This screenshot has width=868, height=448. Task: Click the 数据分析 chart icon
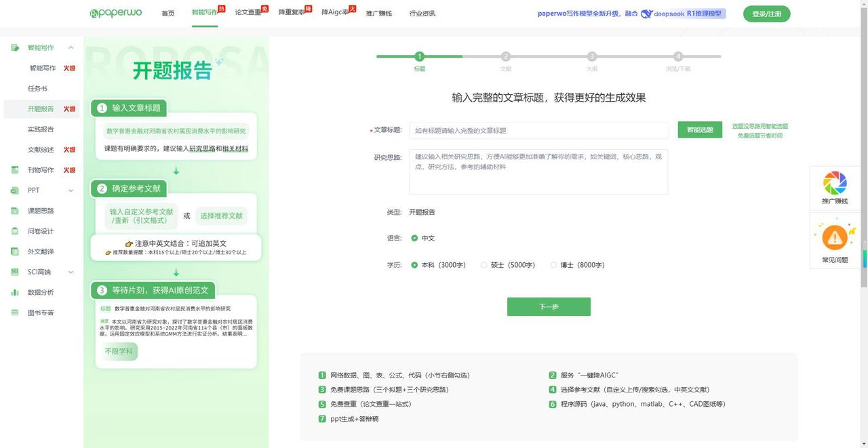pos(15,292)
